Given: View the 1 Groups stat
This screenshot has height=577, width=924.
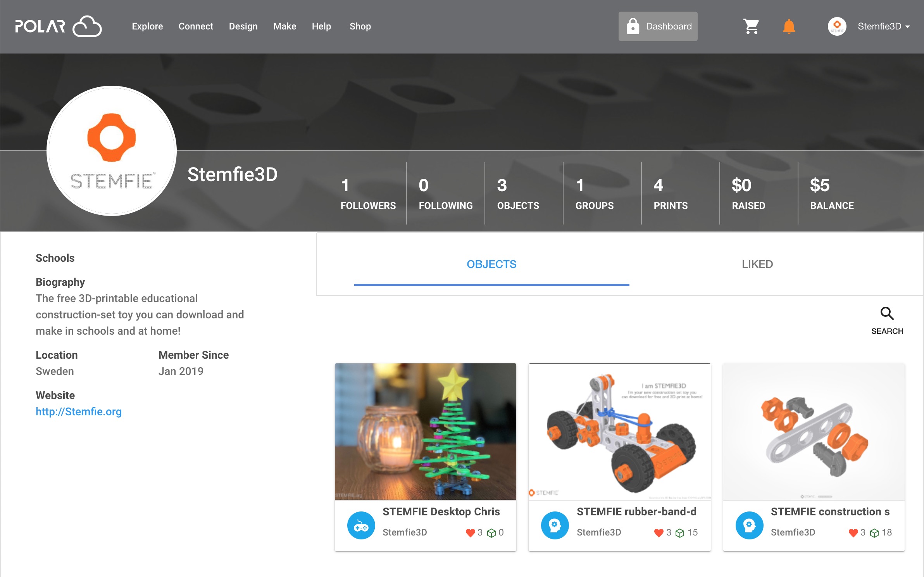Looking at the screenshot, I should pos(594,193).
